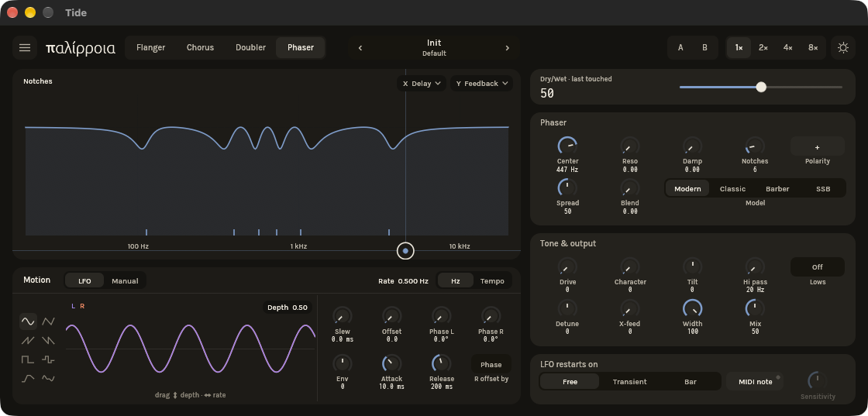This screenshot has width=868, height=416.
Task: Go to next preset with right chevron
Action: click(x=507, y=48)
